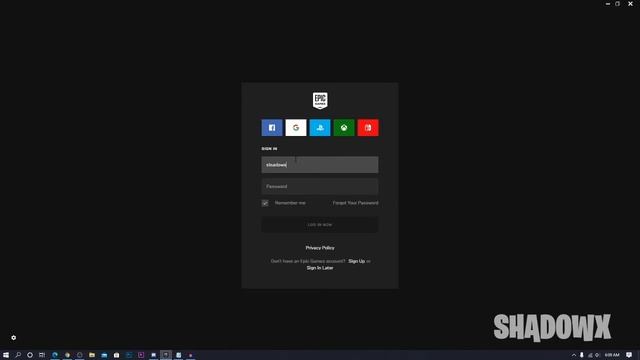Open Microsoft Edge from taskbar
Viewport: 640px width, 360px height.
click(55, 355)
